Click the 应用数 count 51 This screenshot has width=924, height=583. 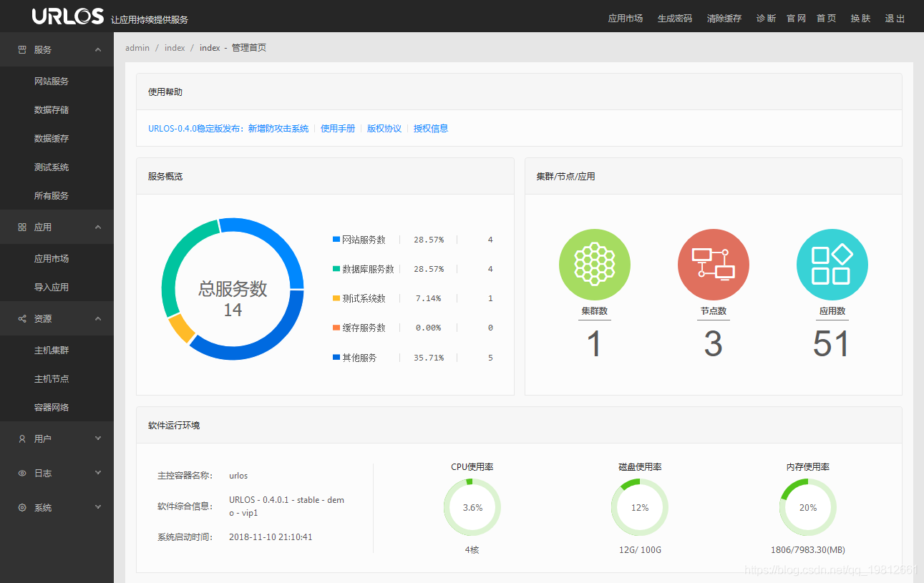[x=832, y=344]
